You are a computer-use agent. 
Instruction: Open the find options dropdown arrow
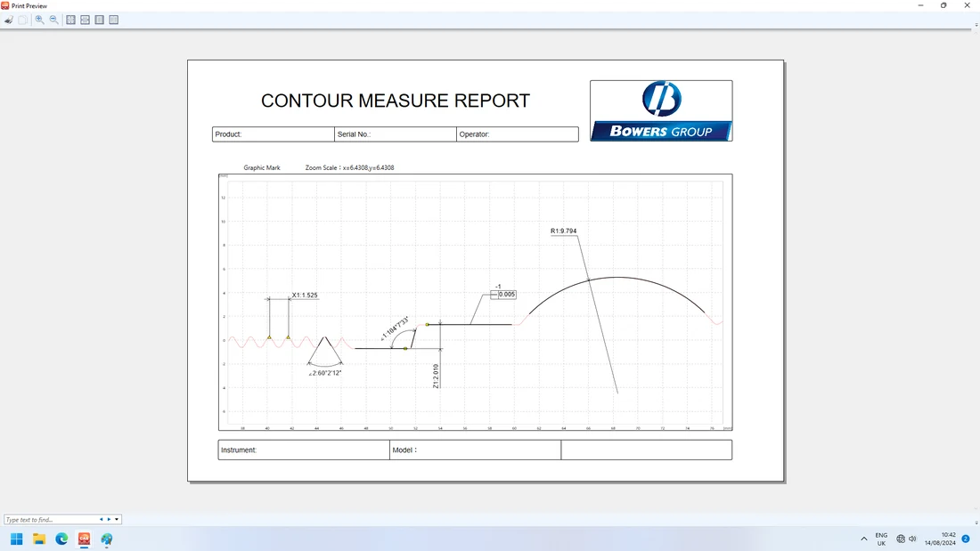click(x=117, y=519)
